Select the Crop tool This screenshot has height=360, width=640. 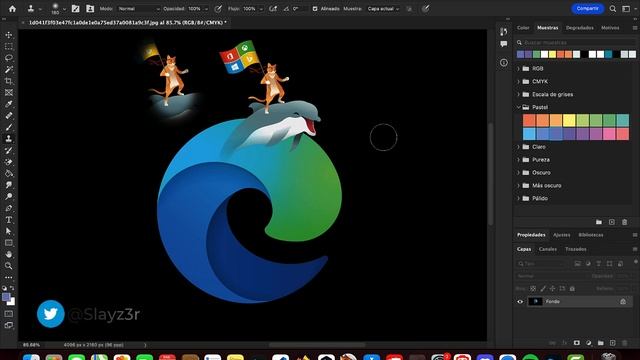[x=9, y=81]
